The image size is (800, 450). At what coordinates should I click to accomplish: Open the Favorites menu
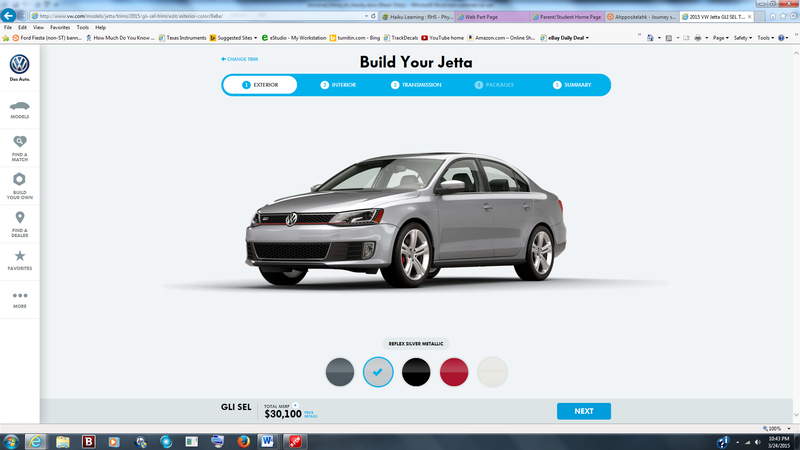pos(60,28)
